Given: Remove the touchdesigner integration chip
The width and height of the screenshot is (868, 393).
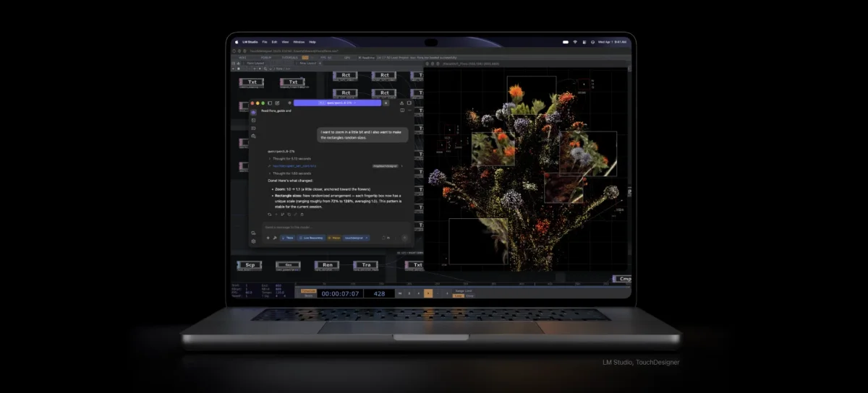Looking at the screenshot, I should tap(367, 238).
